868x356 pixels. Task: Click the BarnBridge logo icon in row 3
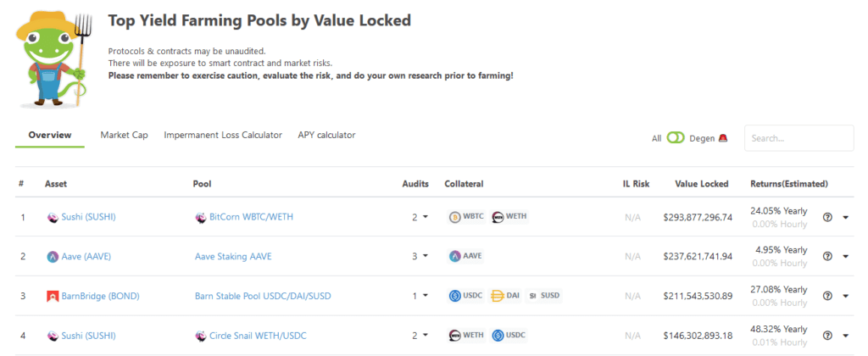53,296
